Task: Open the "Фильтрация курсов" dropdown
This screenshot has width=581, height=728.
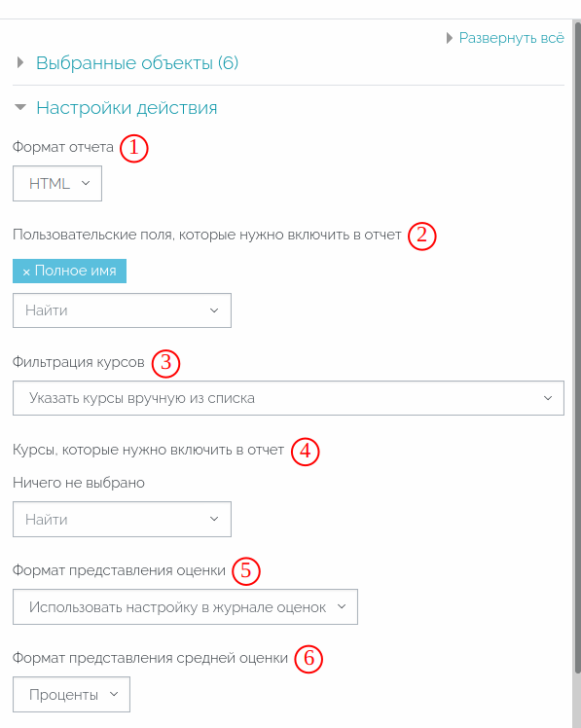Action: pos(288,398)
